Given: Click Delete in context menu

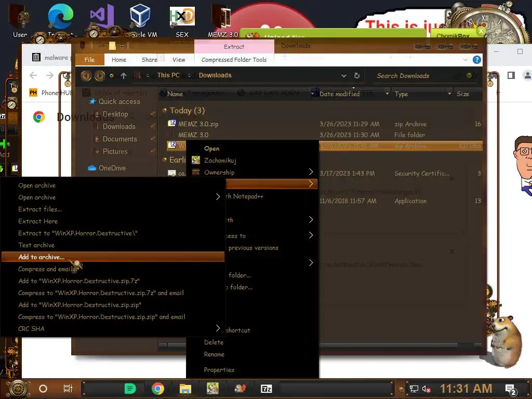Looking at the screenshot, I should 214,342.
